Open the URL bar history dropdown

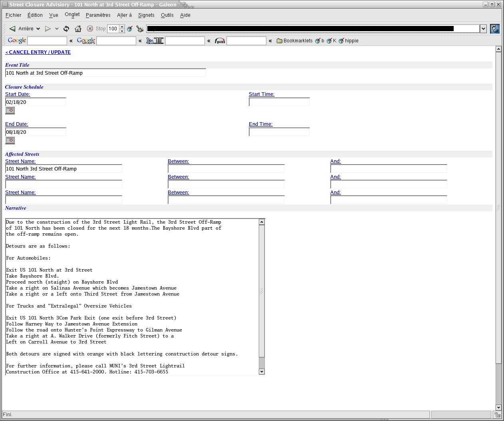pyautogui.click(x=483, y=29)
